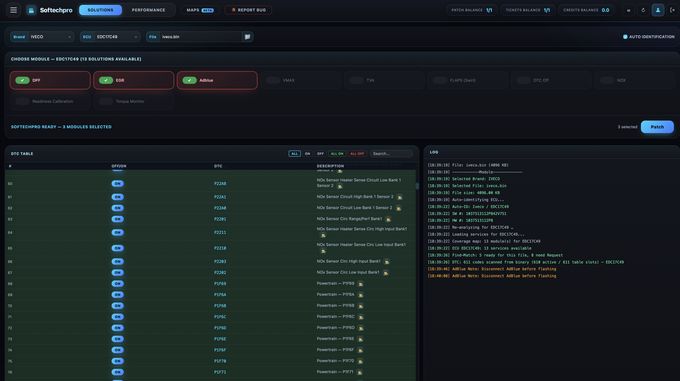Enable the TVA module
Image resolution: width=680 pixels, height=381 pixels.
coord(356,80)
